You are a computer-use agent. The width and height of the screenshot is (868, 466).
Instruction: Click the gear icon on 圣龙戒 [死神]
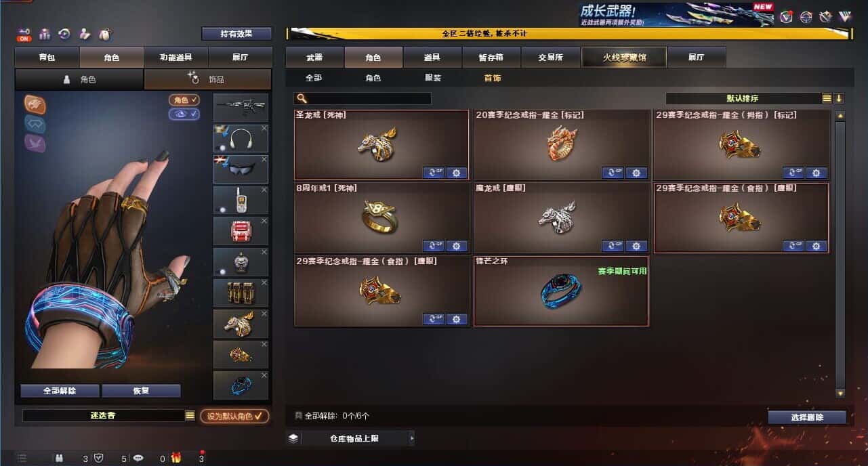tap(456, 173)
